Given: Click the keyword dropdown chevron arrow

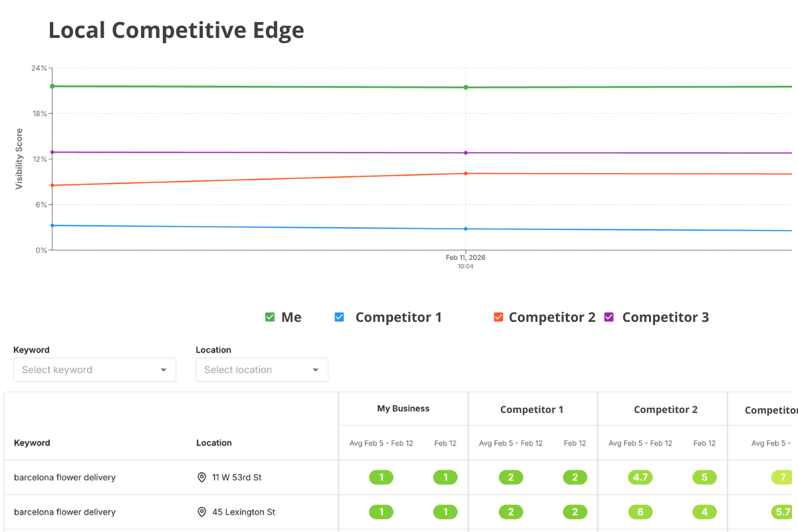Looking at the screenshot, I should (164, 370).
